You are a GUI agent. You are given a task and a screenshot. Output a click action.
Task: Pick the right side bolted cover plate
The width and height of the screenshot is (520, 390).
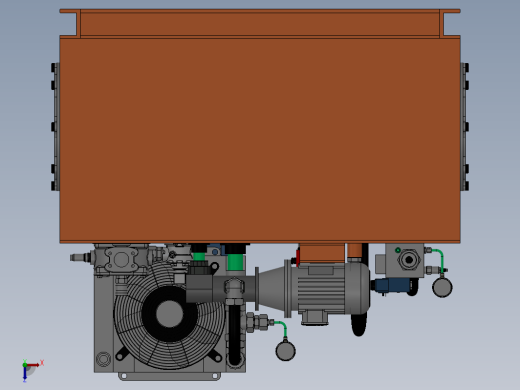pos(465,127)
